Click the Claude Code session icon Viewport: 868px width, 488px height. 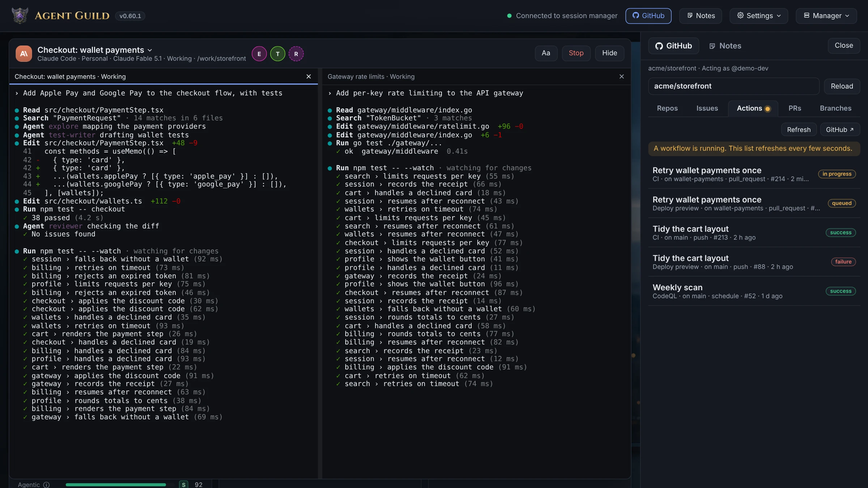[x=24, y=53]
